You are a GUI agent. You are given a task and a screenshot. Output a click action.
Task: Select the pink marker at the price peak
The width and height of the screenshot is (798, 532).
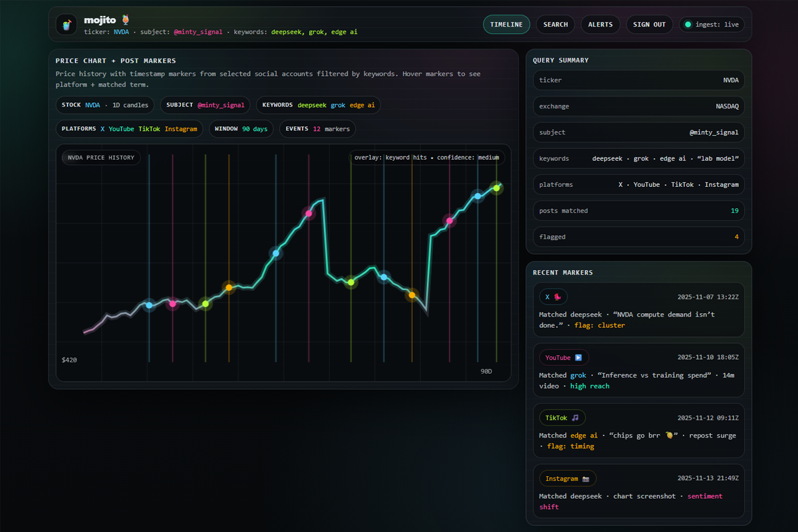tap(308, 213)
